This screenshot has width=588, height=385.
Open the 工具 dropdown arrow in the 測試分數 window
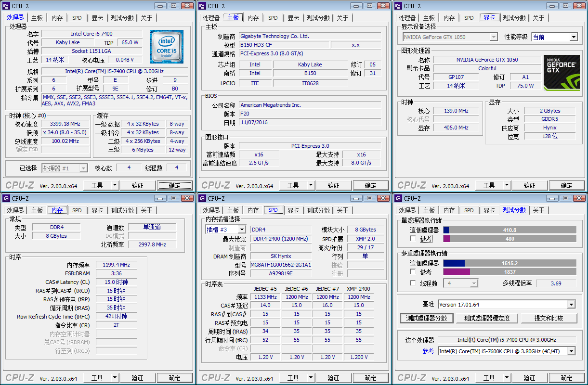[x=507, y=378]
